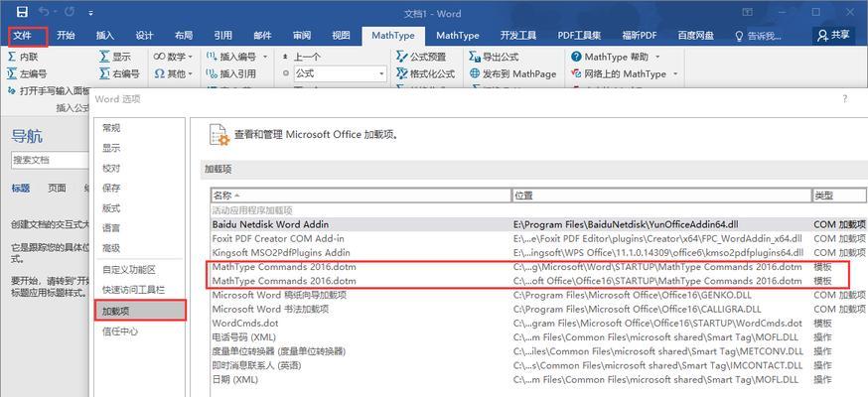Switch to the 插入 ribbon tab
Image resolution: width=868 pixels, height=397 pixels.
(105, 36)
